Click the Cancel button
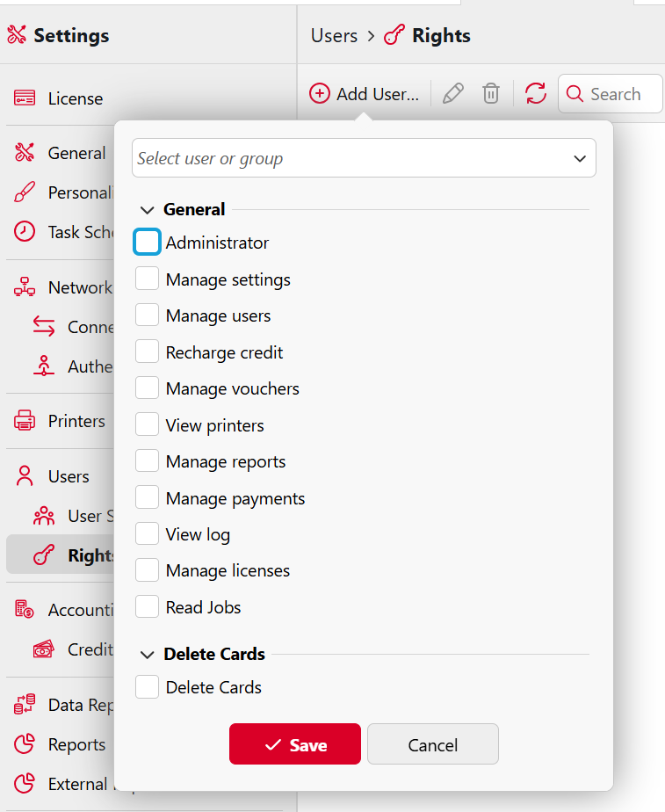This screenshot has width=665, height=812. click(x=432, y=745)
